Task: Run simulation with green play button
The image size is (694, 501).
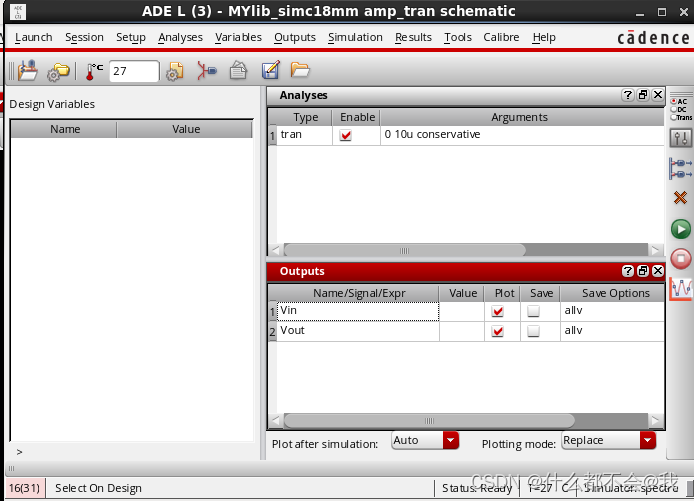Action: point(681,229)
